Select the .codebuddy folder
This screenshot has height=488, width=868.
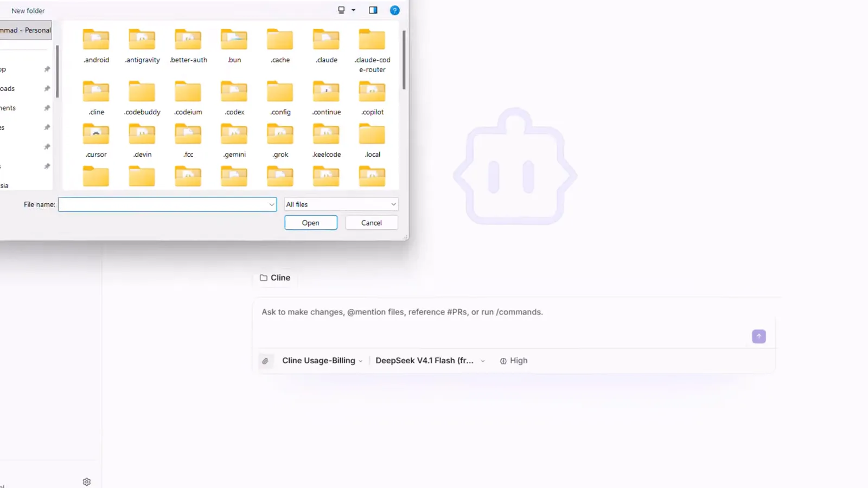(142, 98)
